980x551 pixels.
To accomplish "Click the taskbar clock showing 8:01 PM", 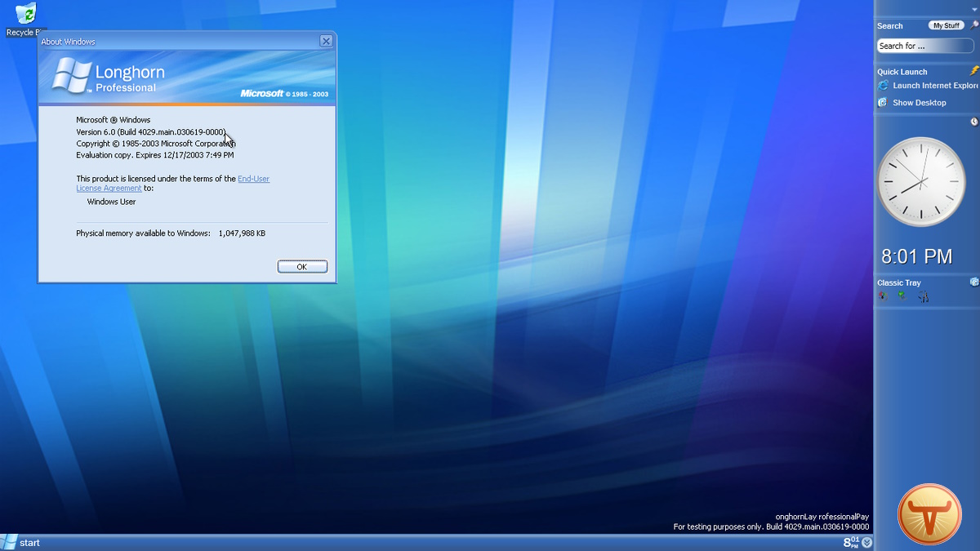I will (851, 543).
